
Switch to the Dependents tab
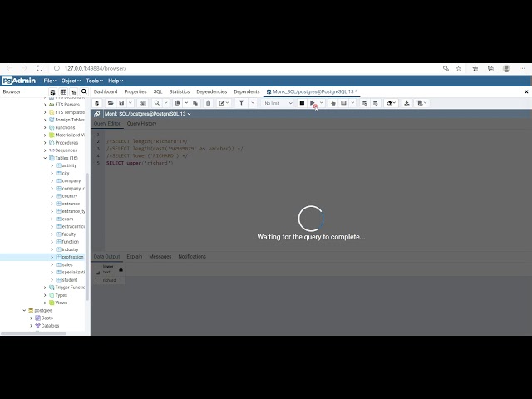247,91
